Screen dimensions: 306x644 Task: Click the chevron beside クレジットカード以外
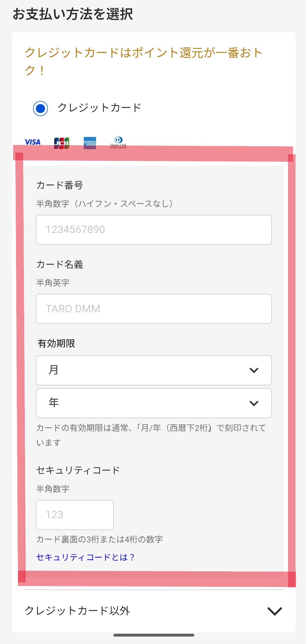click(x=275, y=611)
